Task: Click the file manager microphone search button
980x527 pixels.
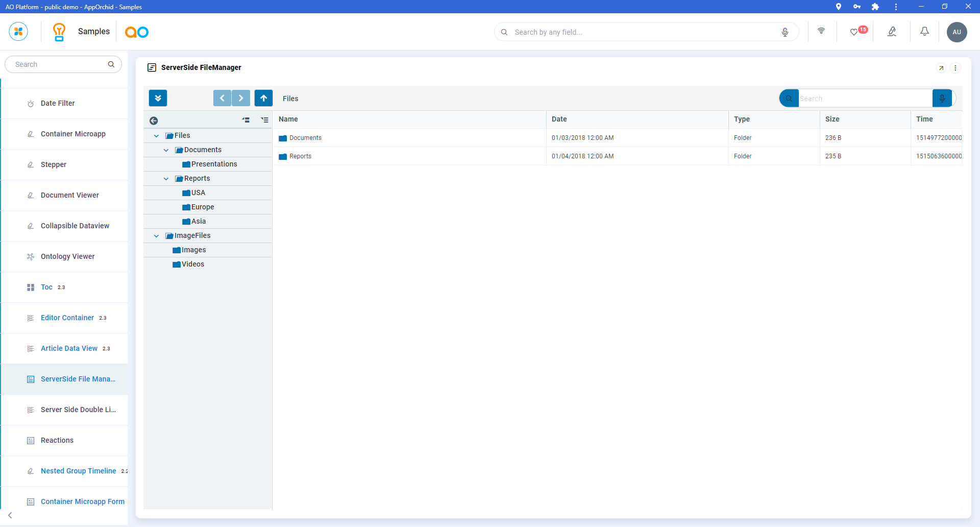Action: click(942, 98)
